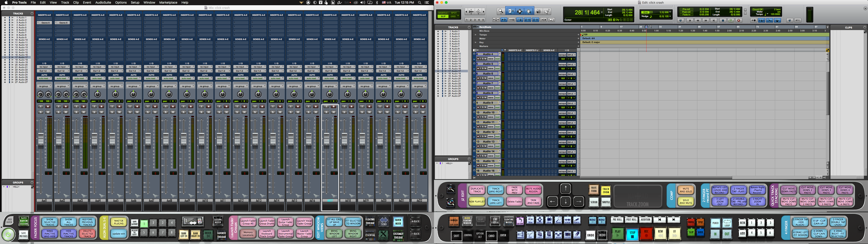This screenshot has width=868, height=244.
Task: Mute the Audio 1 mixer channel
Action: 48,112
